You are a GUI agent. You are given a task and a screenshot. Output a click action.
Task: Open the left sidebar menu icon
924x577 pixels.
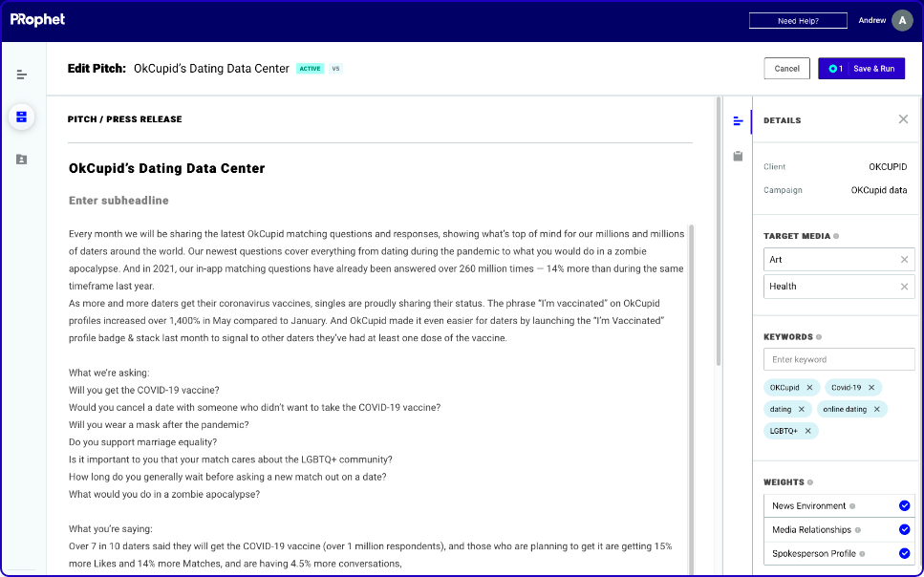(x=22, y=75)
